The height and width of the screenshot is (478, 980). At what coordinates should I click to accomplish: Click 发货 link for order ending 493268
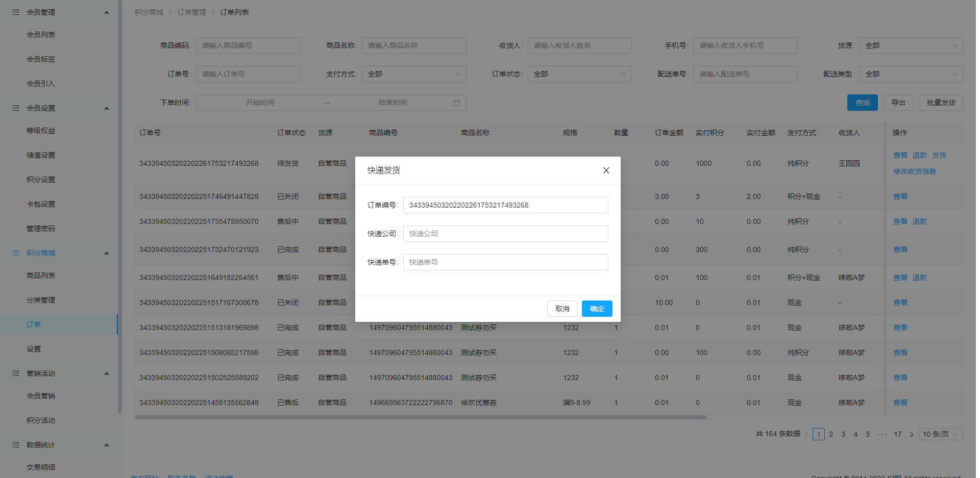click(x=939, y=155)
